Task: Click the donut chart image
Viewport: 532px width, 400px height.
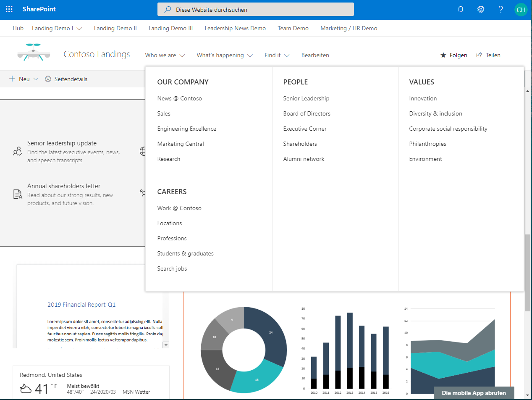Action: point(244,350)
